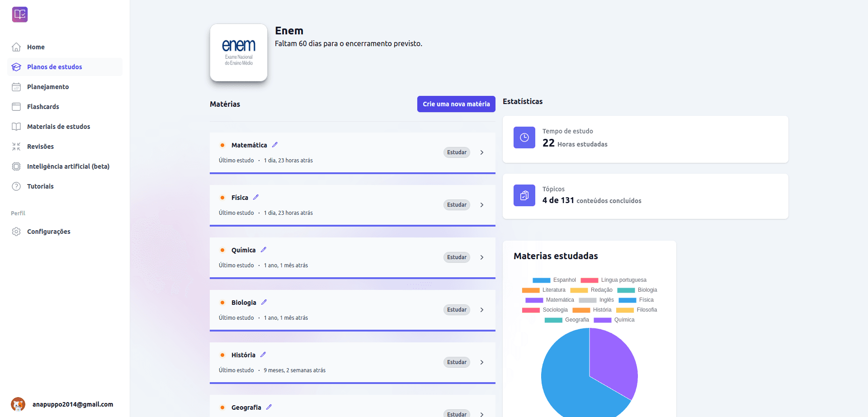The height and width of the screenshot is (417, 868).
Task: Click the Configurações gear icon
Action: pyautogui.click(x=16, y=232)
